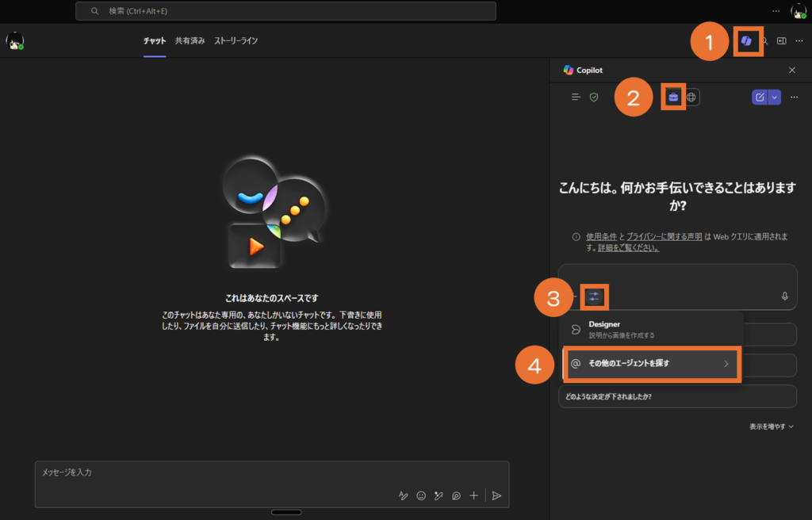The height and width of the screenshot is (520, 812).
Task: Click the plus icon in message toolbar
Action: (x=473, y=495)
